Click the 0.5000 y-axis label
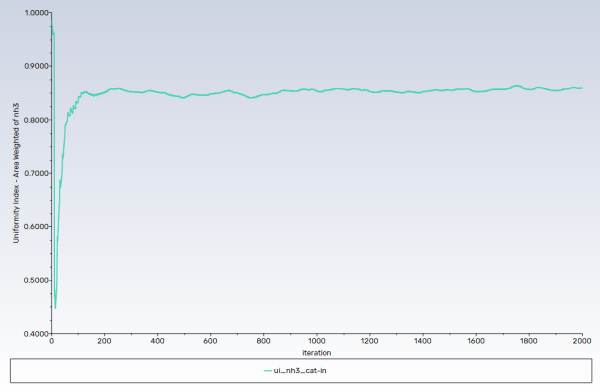The image size is (600, 392). 36,280
